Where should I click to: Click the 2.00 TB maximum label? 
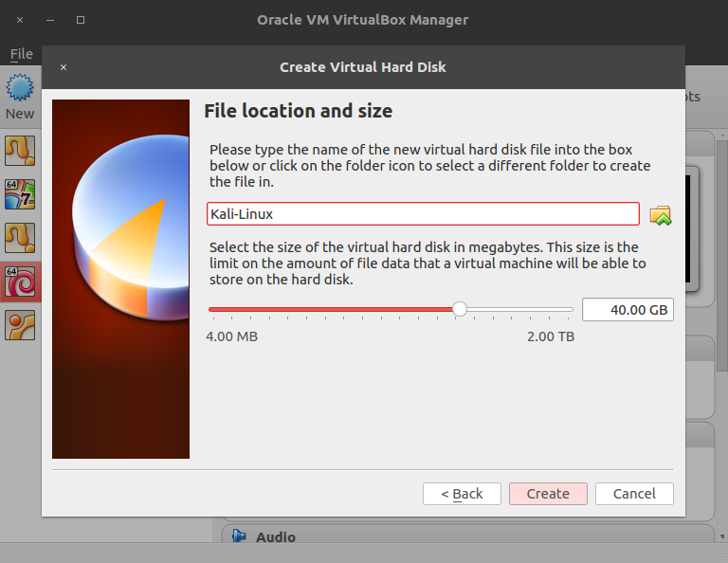(551, 336)
